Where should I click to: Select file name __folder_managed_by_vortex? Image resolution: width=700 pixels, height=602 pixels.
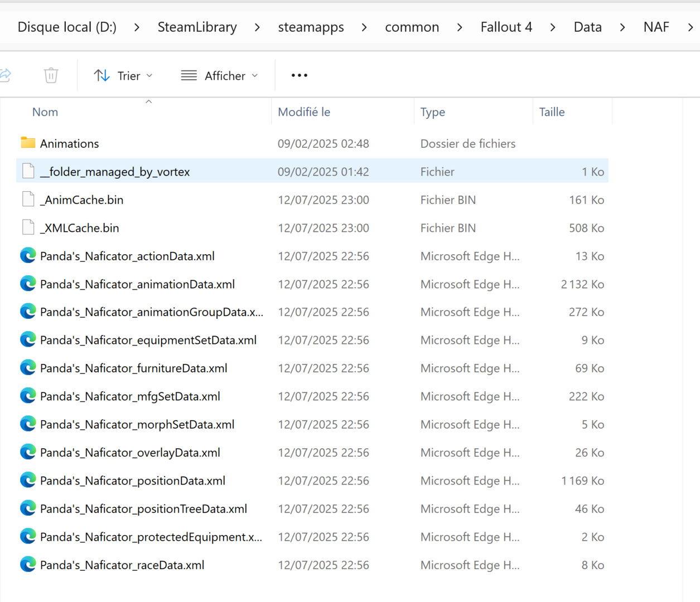115,172
